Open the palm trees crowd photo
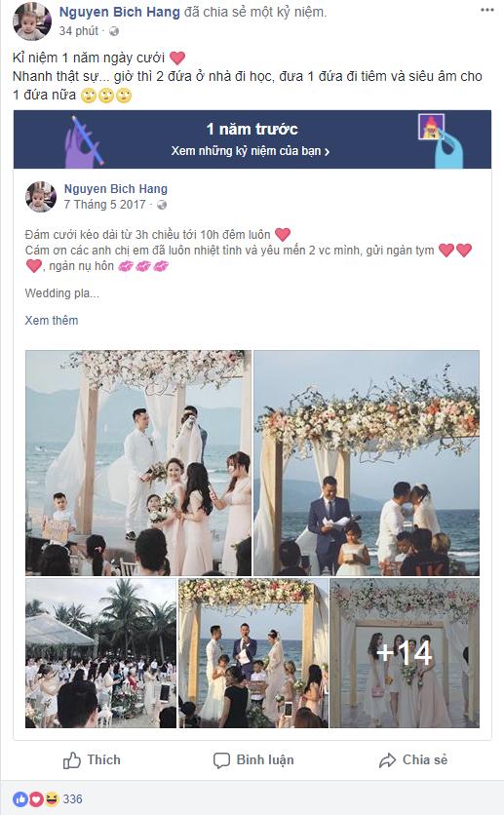This screenshot has height=815, width=504. click(x=100, y=653)
